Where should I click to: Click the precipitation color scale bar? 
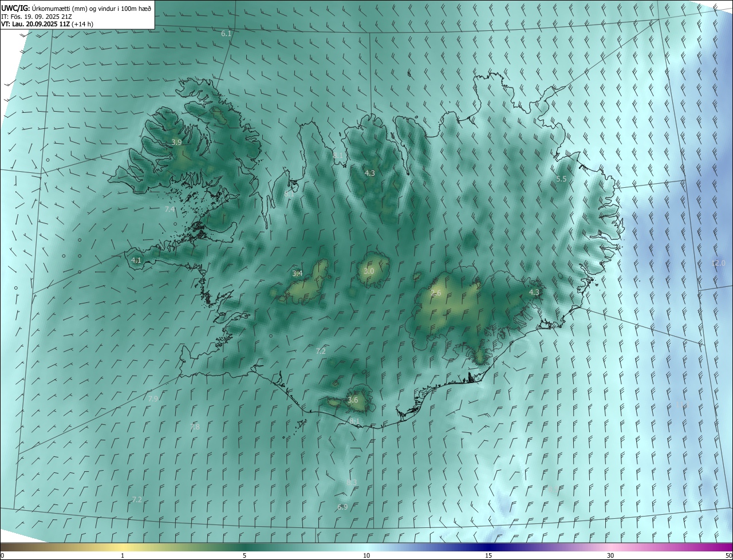(x=366, y=547)
